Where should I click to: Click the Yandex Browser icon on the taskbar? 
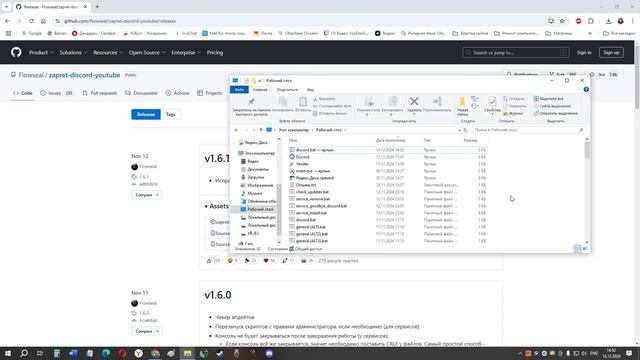138,353
